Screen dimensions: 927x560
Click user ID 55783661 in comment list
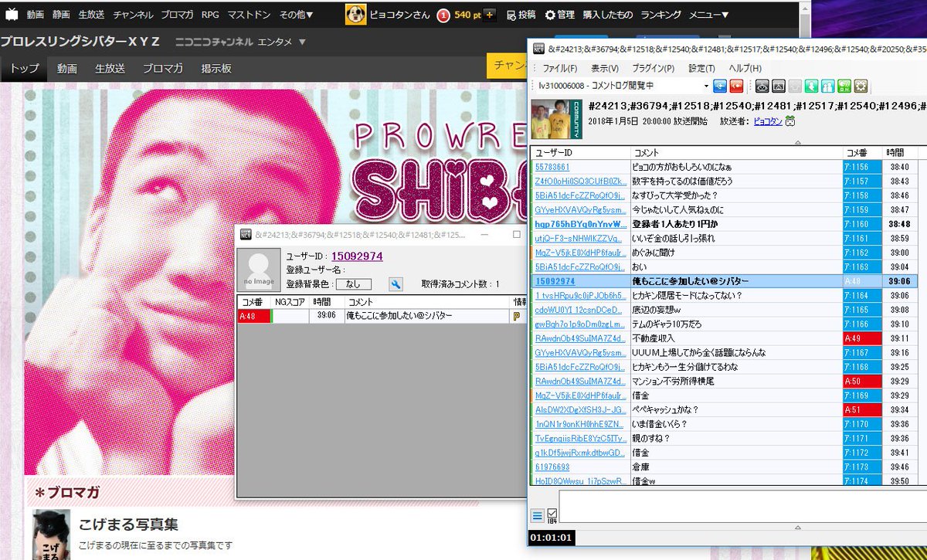click(552, 167)
